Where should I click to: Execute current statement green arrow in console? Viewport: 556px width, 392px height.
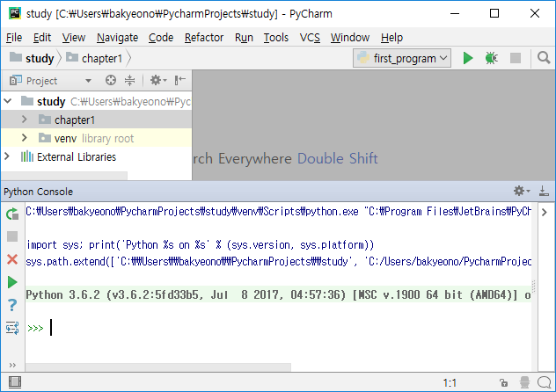[x=12, y=282]
